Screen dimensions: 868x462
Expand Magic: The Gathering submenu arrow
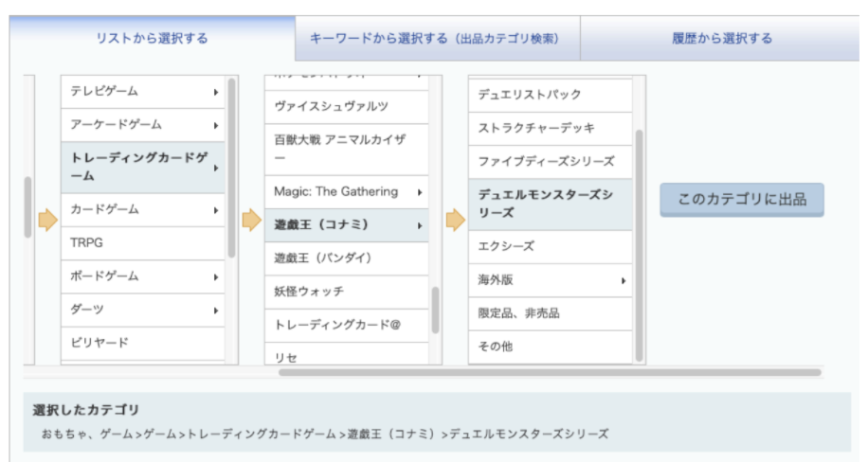[x=419, y=192]
